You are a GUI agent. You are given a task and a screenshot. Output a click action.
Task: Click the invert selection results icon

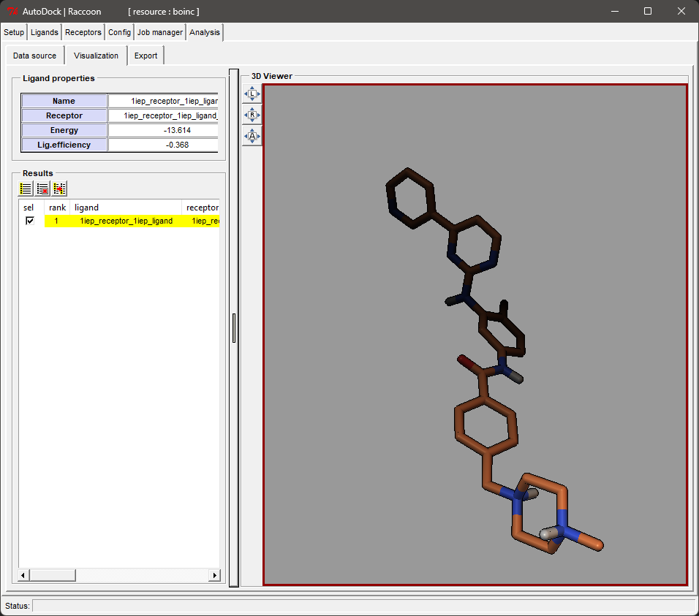click(59, 189)
